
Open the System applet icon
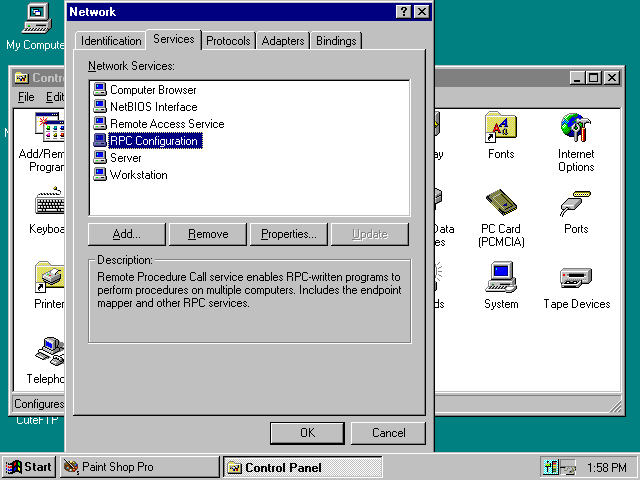tap(501, 277)
